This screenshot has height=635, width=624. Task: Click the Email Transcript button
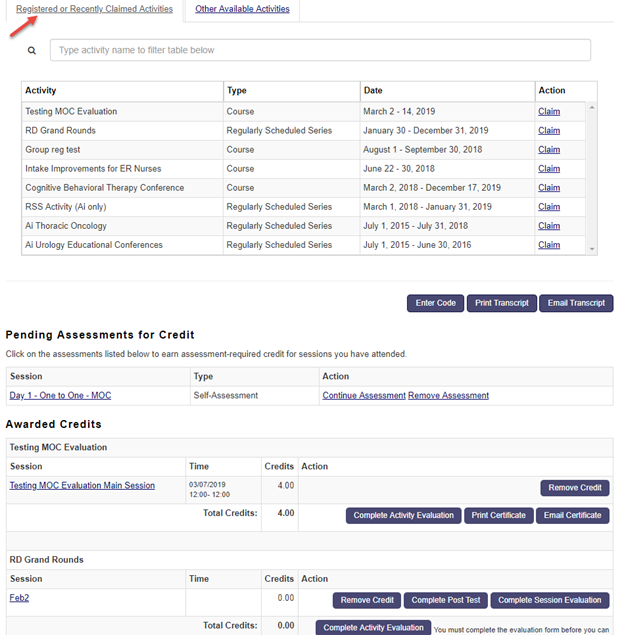[x=576, y=303]
